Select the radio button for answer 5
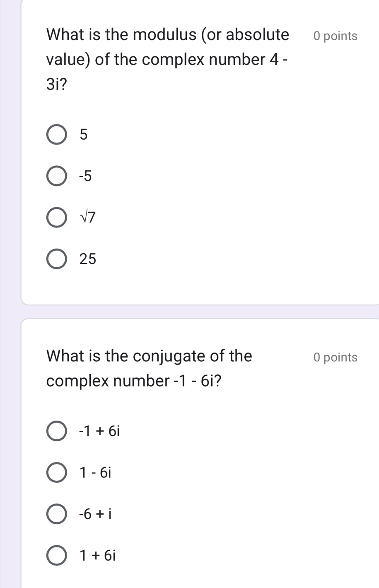379x588 pixels. click(x=56, y=135)
